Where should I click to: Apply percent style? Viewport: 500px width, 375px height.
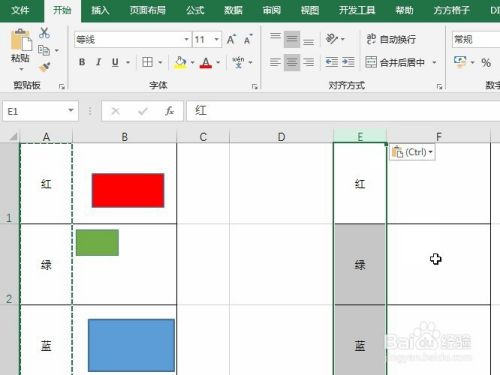coord(486,62)
